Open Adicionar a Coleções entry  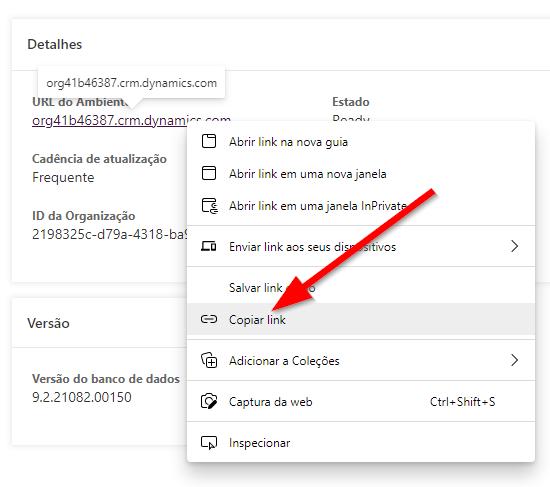pos(361,360)
